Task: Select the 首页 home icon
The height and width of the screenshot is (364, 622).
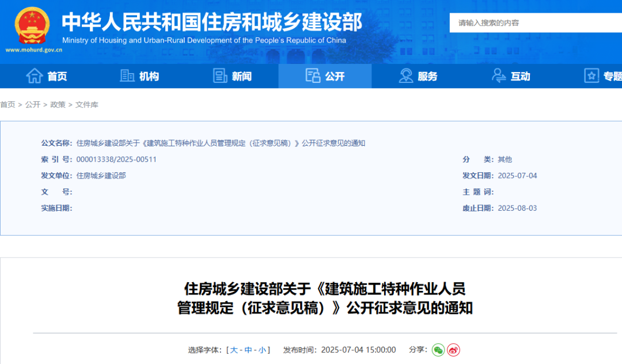Action: click(35, 75)
